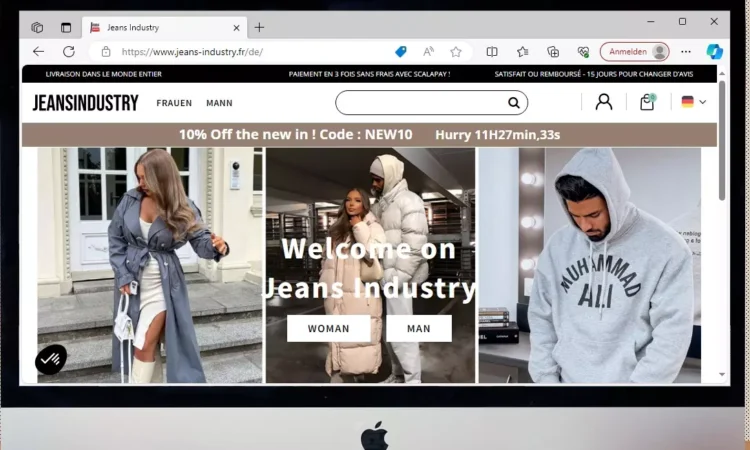Close the Jeans Industry tab
750x450 pixels.
pos(236,28)
